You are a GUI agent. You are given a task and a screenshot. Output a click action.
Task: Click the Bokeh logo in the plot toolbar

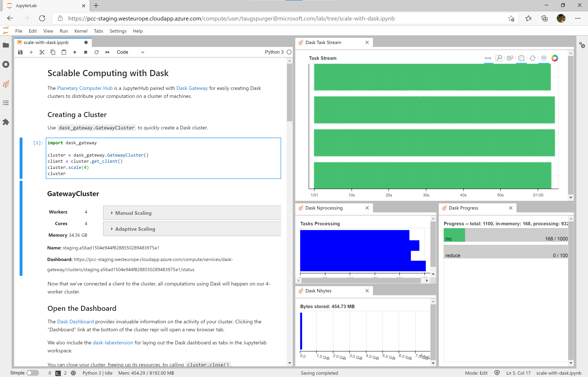[555, 58]
